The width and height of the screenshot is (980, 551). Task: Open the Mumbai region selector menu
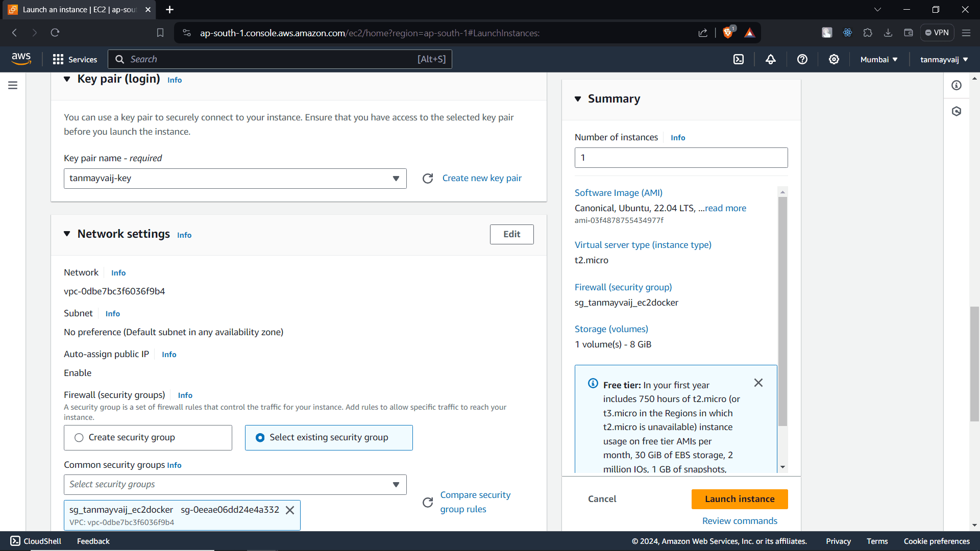point(878,60)
